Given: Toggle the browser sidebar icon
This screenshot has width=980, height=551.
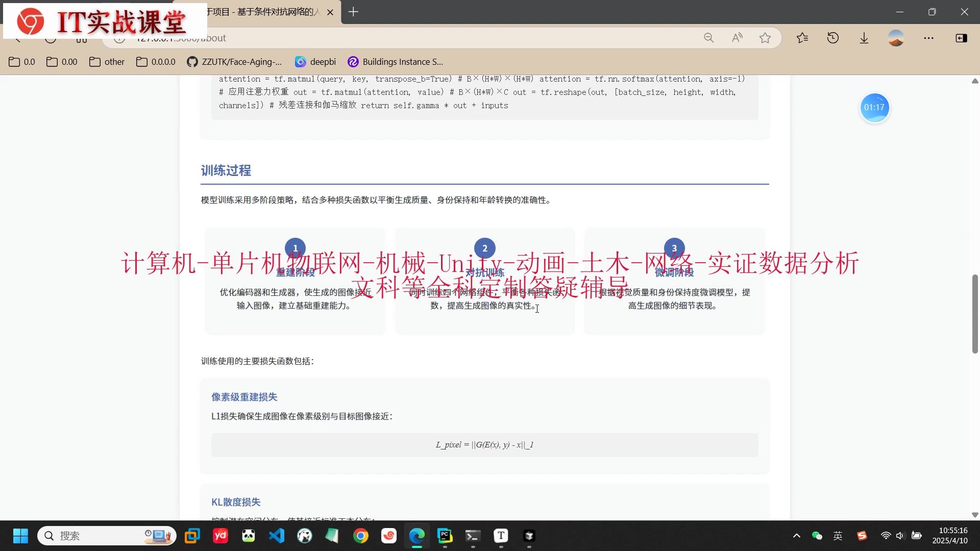Looking at the screenshot, I should click(x=961, y=38).
